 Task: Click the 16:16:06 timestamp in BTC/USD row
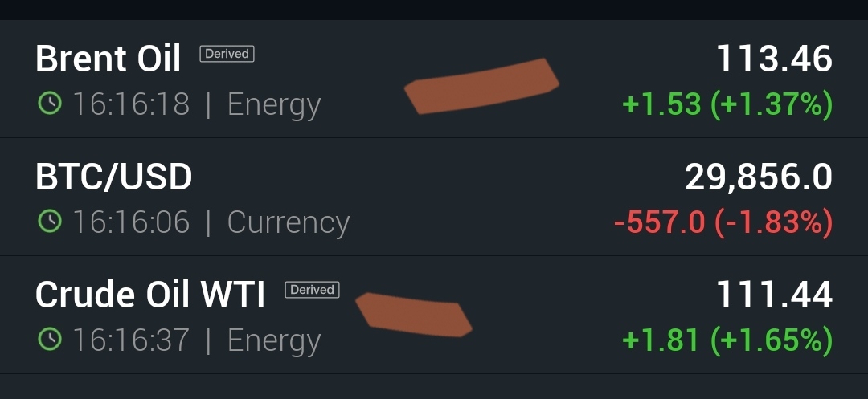coord(131,222)
